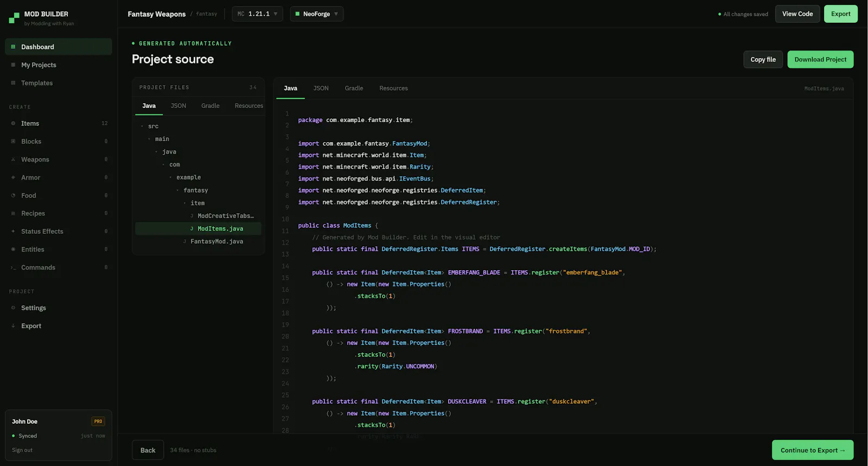Switch to JSON tab in the code viewer
The image size is (868, 466).
[x=321, y=88]
